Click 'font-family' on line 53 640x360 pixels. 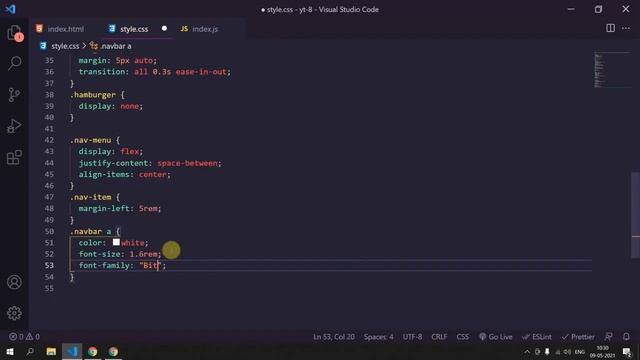(104, 265)
